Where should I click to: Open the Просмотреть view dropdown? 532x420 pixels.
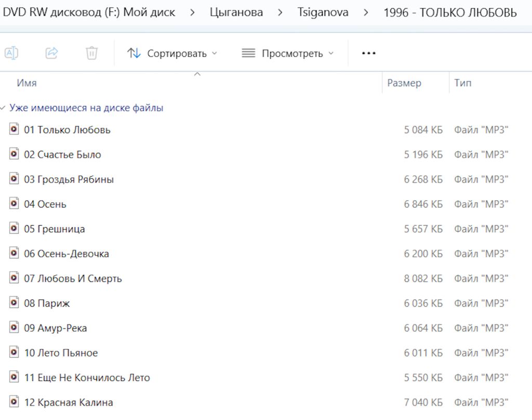click(x=288, y=54)
